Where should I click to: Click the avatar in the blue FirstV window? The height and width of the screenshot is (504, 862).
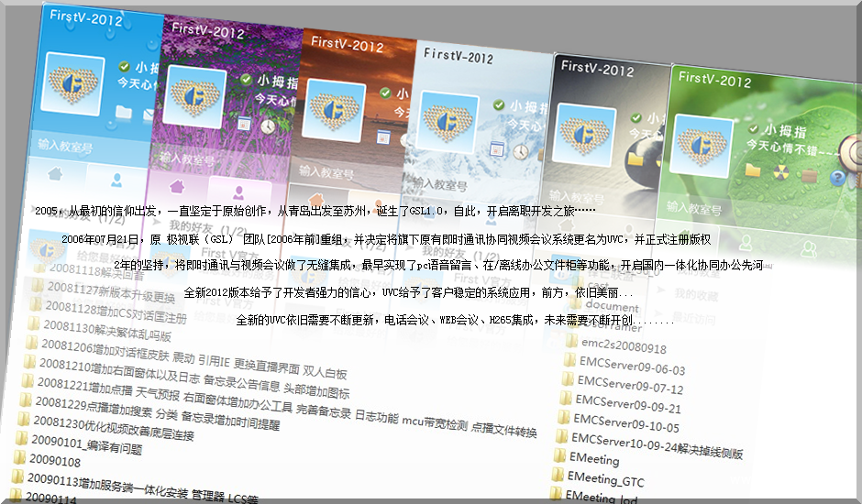73,83
